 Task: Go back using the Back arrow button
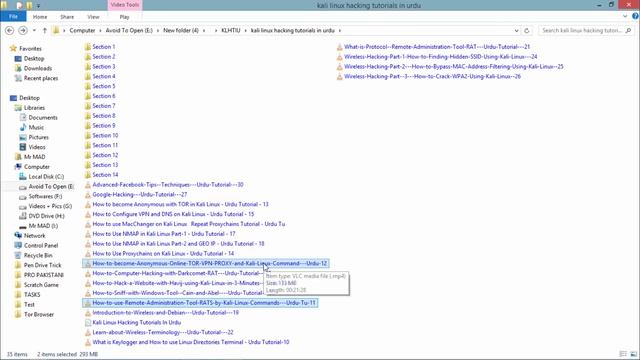tap(10, 31)
